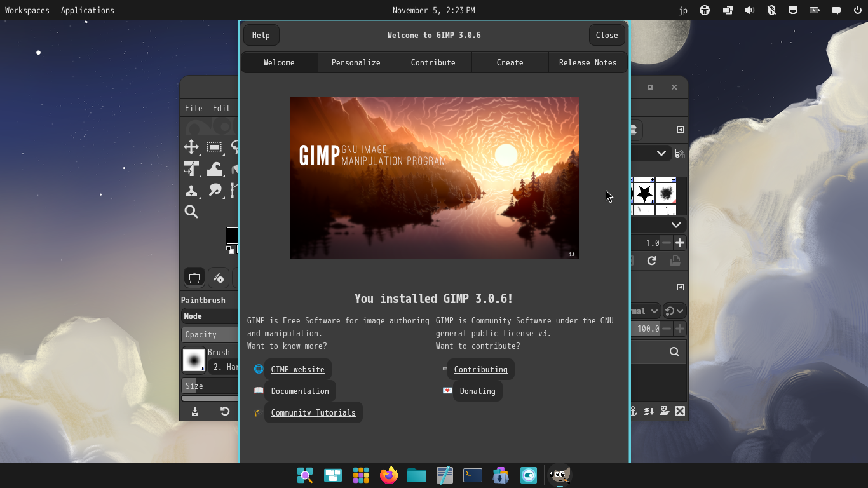The image size is (868, 488).
Task: Select the Move tool in toolbox
Action: [191, 147]
